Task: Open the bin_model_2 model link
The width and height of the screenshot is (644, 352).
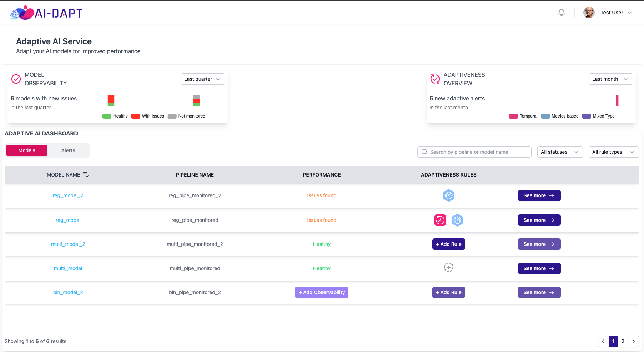Action: (68, 292)
